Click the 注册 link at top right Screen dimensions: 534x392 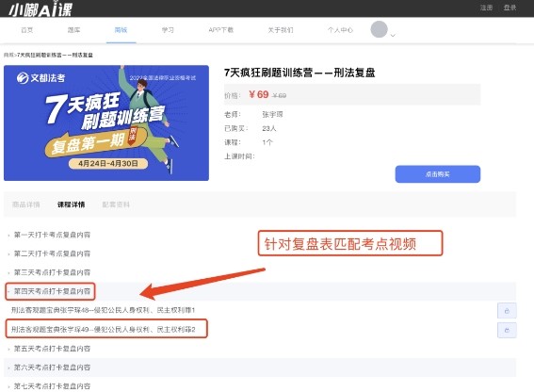486,8
